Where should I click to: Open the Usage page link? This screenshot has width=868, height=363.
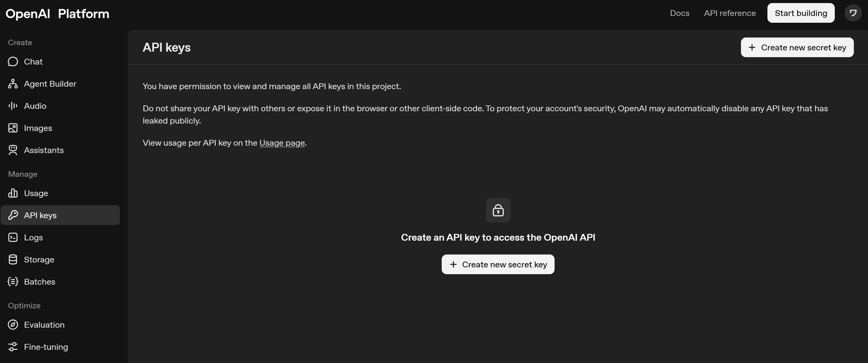coord(282,143)
